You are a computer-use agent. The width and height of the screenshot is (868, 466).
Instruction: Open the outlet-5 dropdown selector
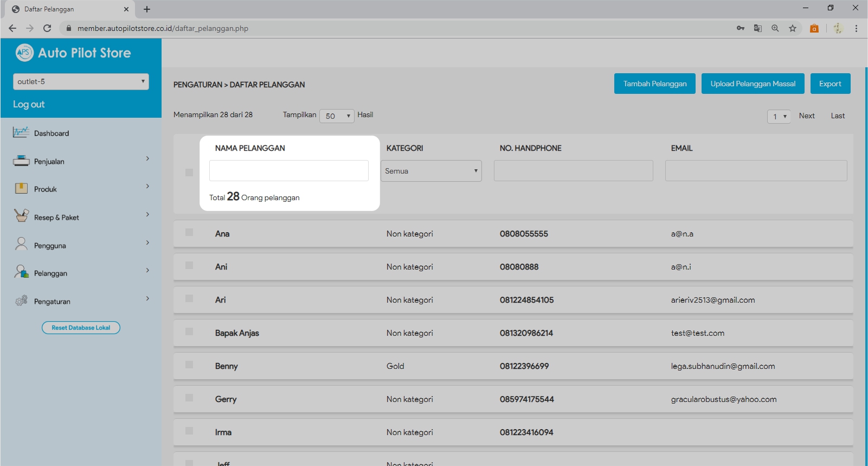point(81,81)
